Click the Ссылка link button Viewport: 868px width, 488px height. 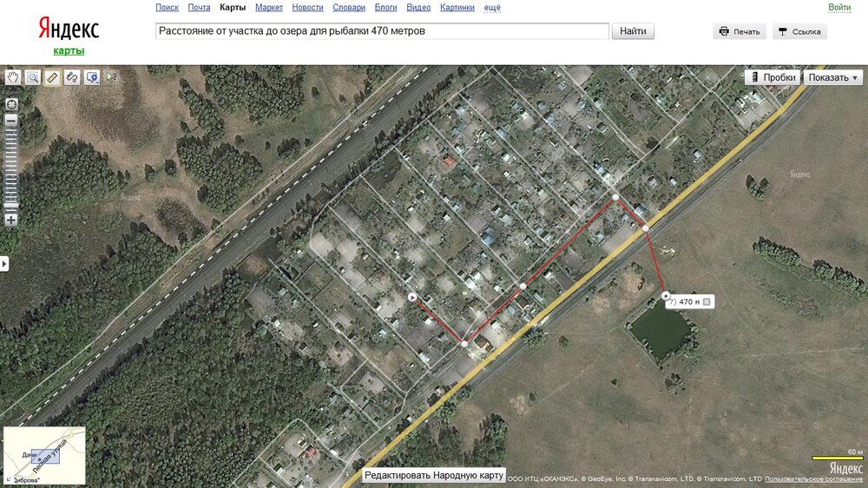(800, 31)
